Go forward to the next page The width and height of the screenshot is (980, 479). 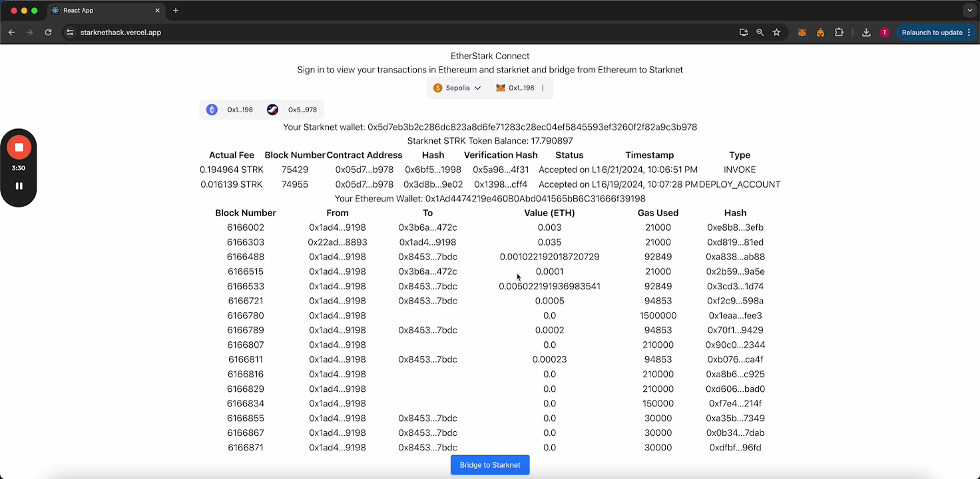pyautogui.click(x=29, y=32)
